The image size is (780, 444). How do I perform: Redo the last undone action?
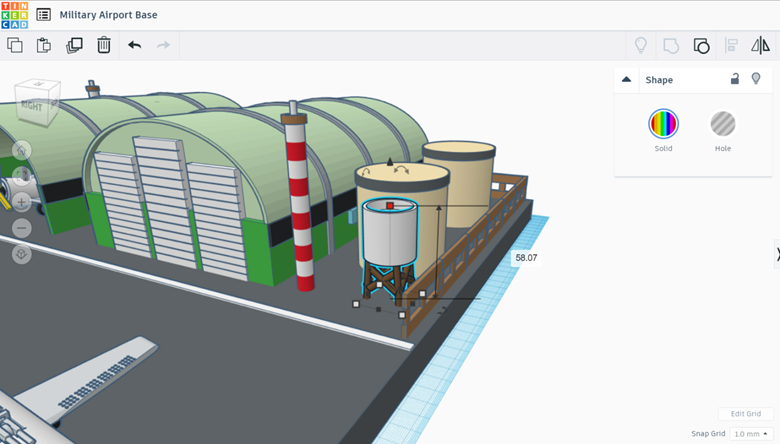[163, 45]
